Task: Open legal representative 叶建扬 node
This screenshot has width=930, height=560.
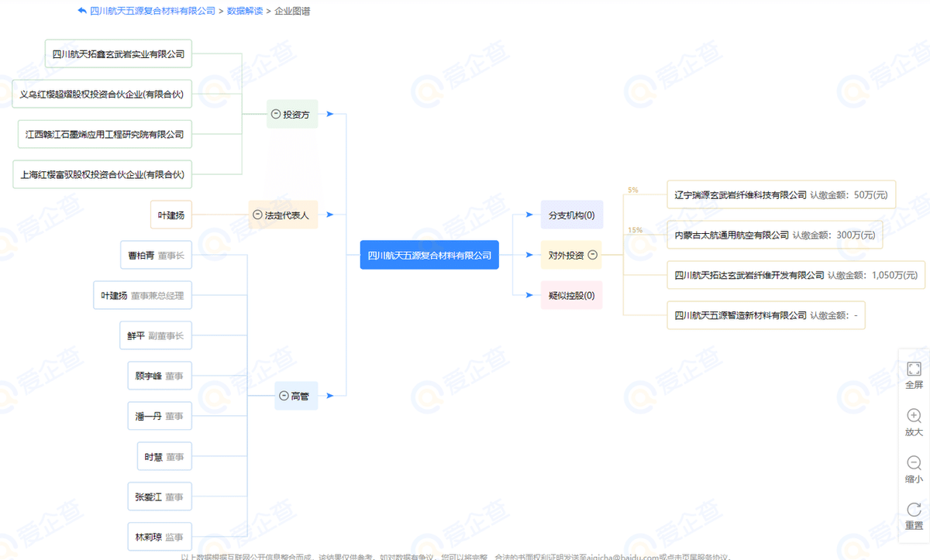Action: (x=170, y=215)
